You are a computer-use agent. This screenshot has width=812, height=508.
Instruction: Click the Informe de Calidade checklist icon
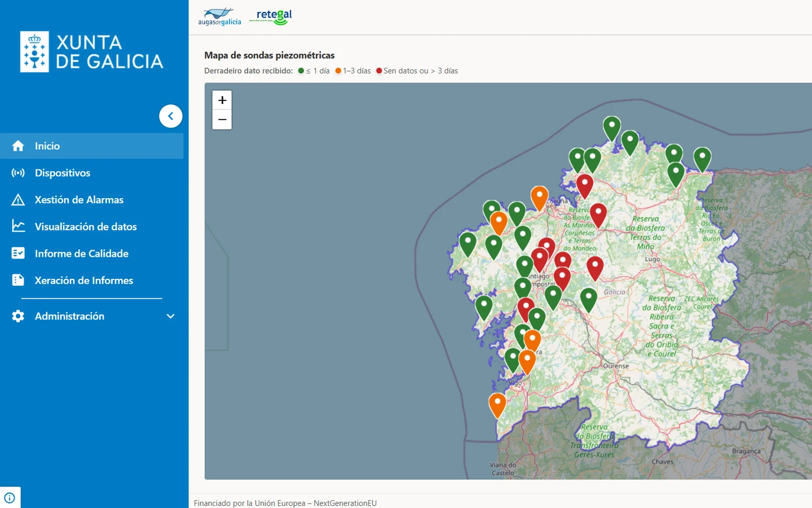(18, 253)
